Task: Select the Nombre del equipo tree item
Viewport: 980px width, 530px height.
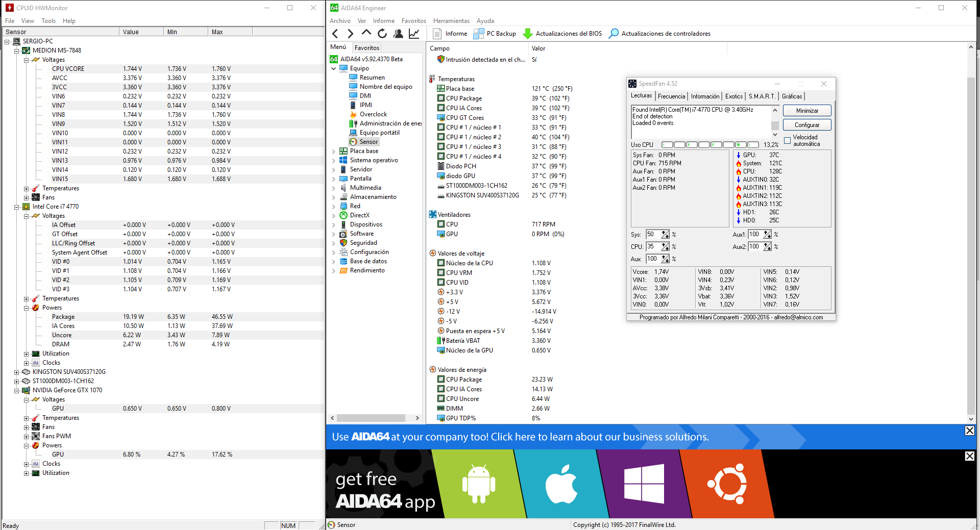Action: (x=386, y=87)
